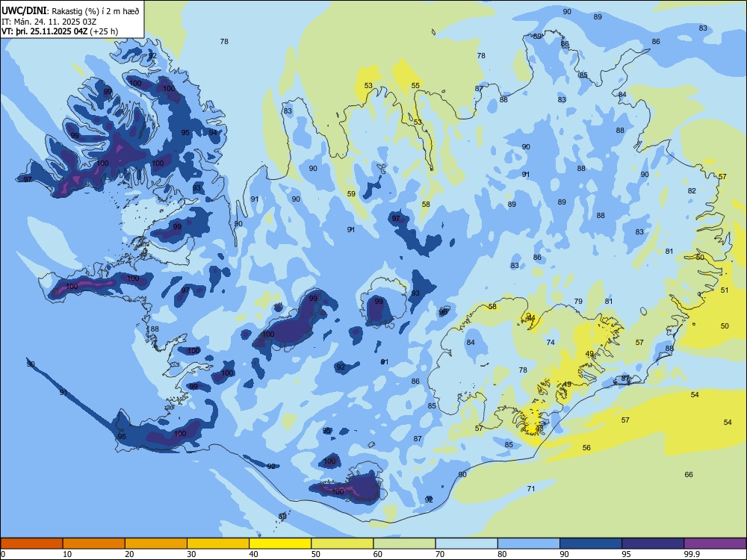The image size is (747, 560).
Task: Click the humidity value '48' on the map
Action: (x=539, y=428)
